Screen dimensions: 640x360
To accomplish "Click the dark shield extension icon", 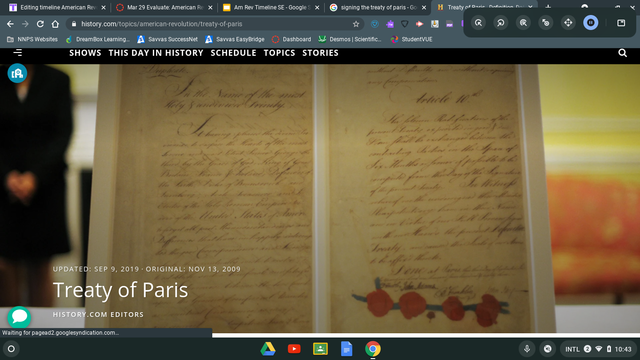I will click(x=404, y=24).
